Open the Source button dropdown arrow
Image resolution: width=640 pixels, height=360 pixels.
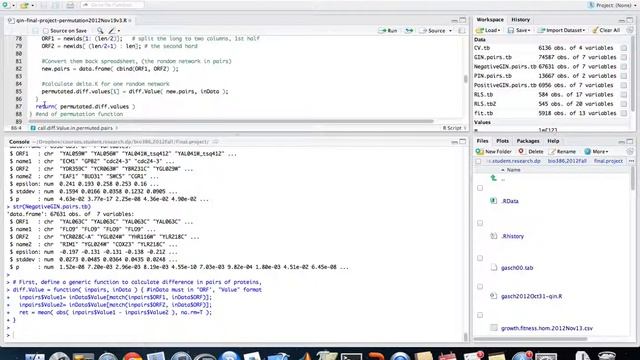click(x=451, y=31)
